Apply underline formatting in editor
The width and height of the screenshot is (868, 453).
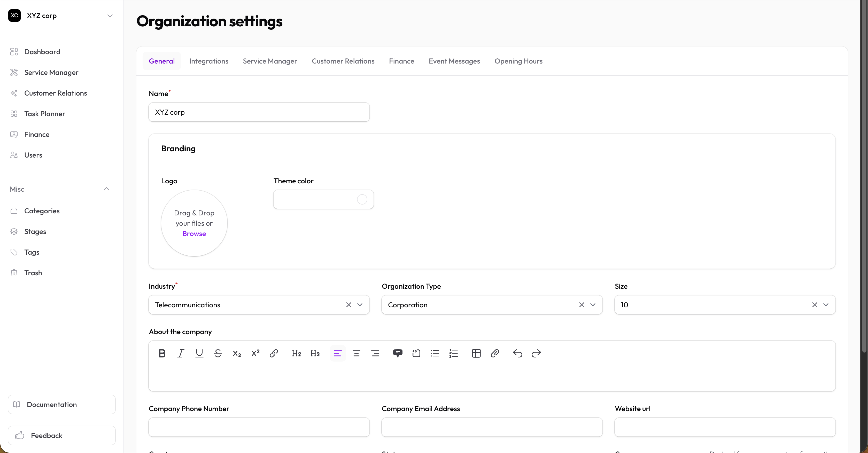tap(199, 353)
